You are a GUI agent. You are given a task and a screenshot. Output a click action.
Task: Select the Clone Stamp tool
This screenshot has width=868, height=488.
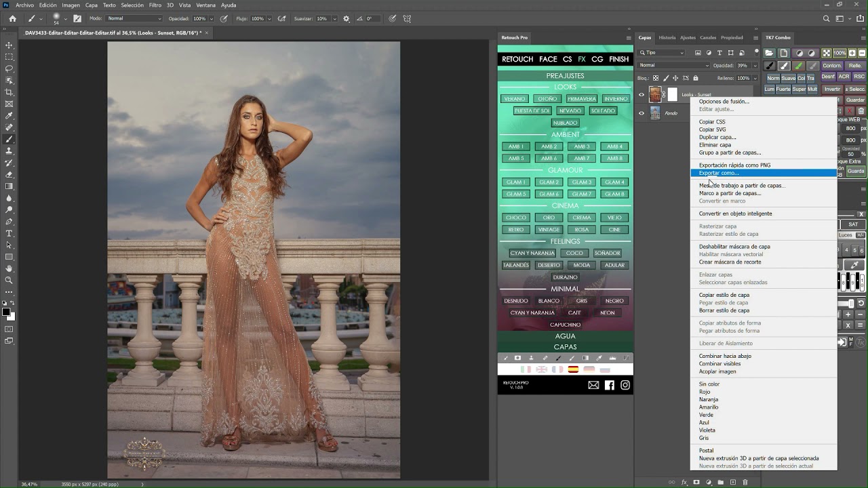pos(9,150)
